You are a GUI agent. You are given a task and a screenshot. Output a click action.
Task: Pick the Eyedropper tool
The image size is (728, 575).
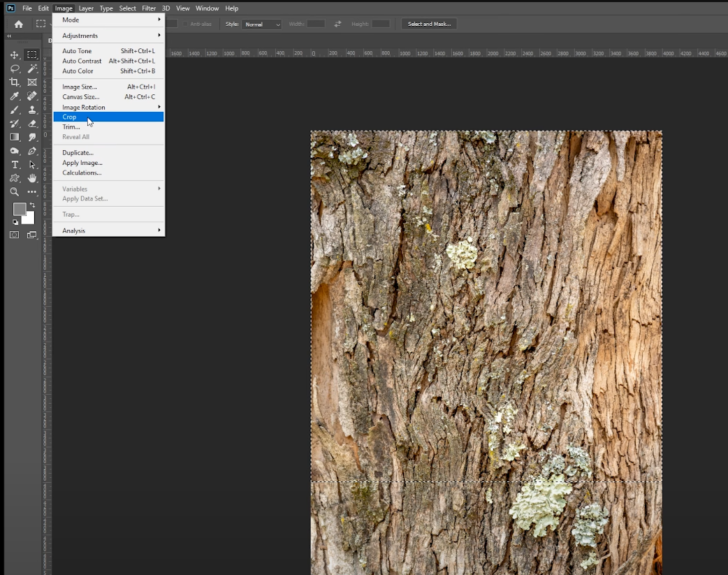(14, 96)
